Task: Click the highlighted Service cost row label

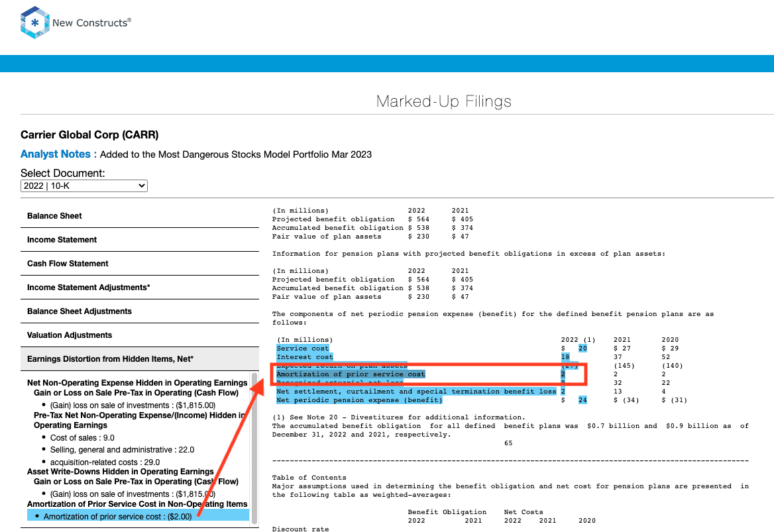Action: point(303,348)
